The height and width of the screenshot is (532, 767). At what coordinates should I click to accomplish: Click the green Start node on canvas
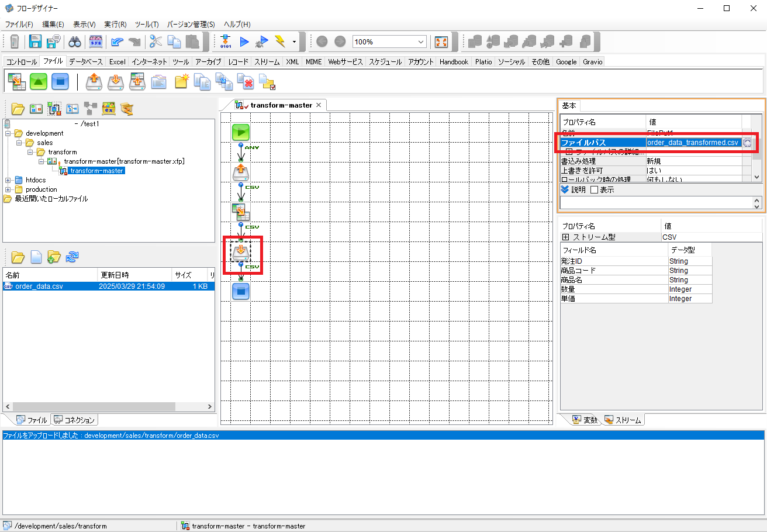pos(241,132)
